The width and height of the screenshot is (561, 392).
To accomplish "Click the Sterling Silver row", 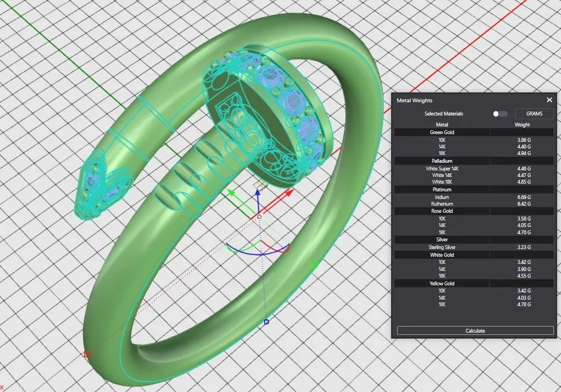I will pyautogui.click(x=474, y=247).
